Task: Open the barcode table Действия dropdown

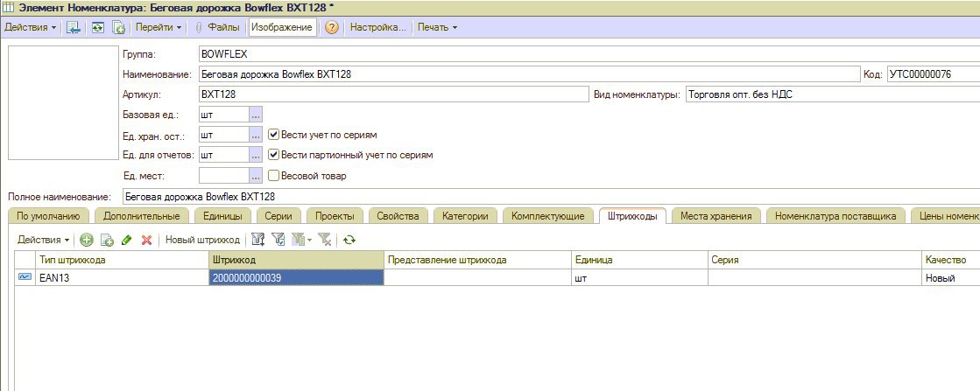Action: pos(43,240)
